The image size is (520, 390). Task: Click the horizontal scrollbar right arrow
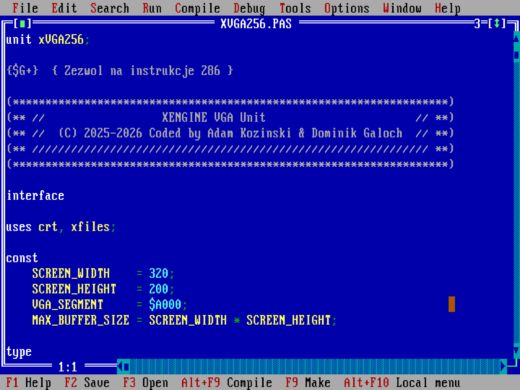coord(503,367)
